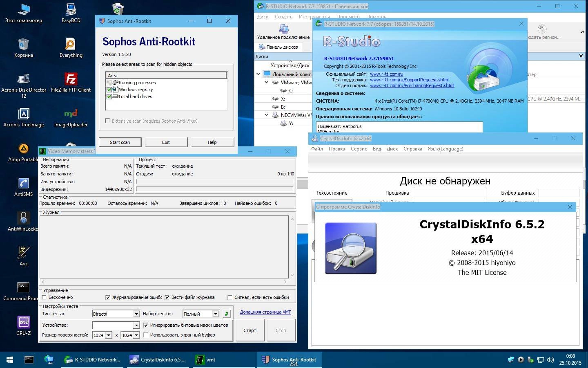Click VMT journal vertical scrollbar
The image size is (588, 368).
292,247
